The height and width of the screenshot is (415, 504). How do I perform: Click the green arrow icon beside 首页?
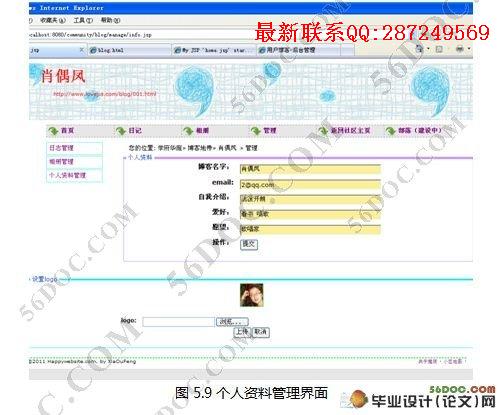[x=53, y=131]
